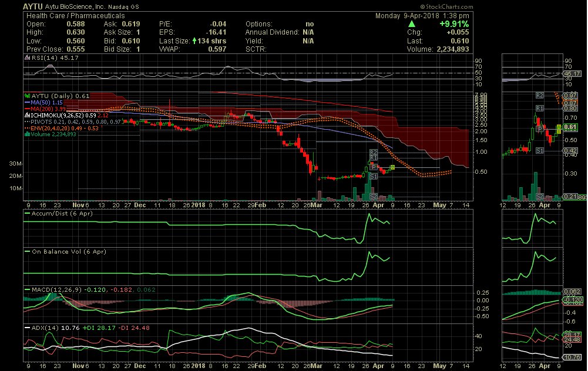Click the Last Size 134 shrs value
588x371 pixels.
pos(212,41)
